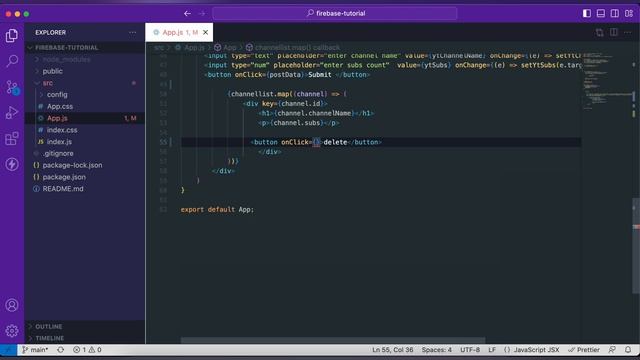Click the open changes icon in editor toolbar
The width and height of the screenshot is (640, 360).
pos(600,32)
